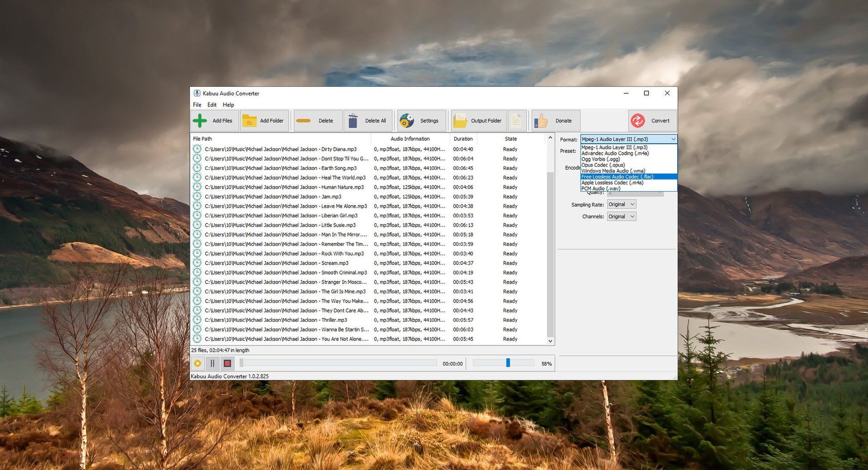Click the Donate thumbs-up button
This screenshot has width=868, height=470.
coord(556,121)
